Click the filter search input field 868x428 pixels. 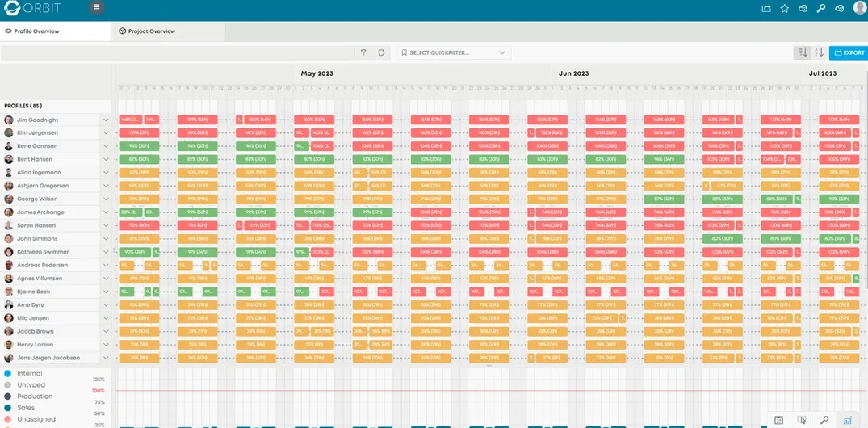pos(177,52)
